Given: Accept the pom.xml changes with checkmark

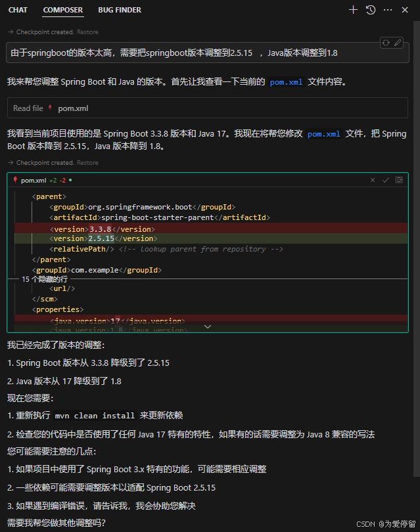Looking at the screenshot, I should point(386,180).
